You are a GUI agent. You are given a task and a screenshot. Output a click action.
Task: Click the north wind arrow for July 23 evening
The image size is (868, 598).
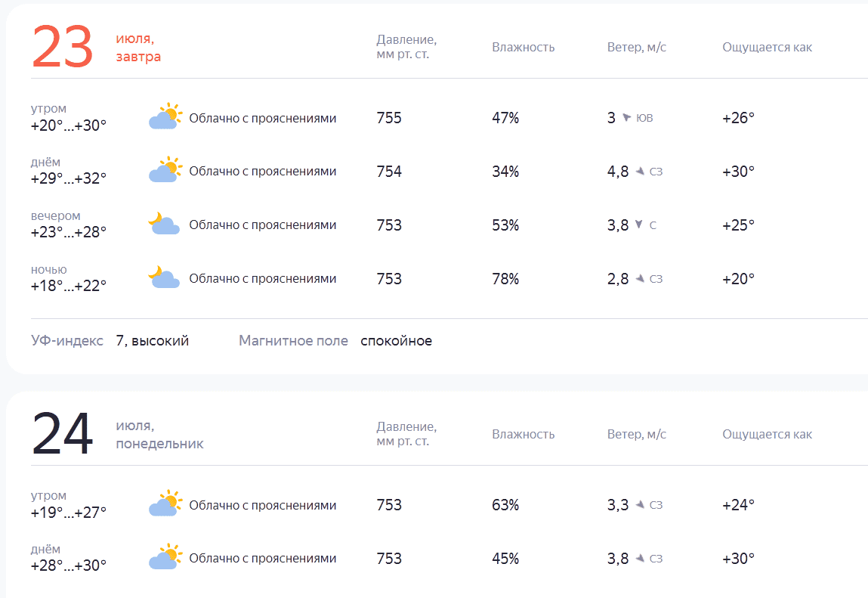pos(639,225)
